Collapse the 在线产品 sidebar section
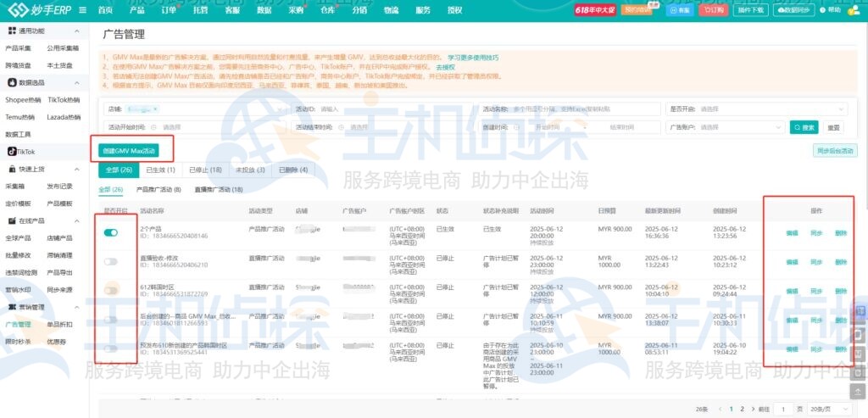The width and height of the screenshot is (868, 418). click(x=77, y=220)
